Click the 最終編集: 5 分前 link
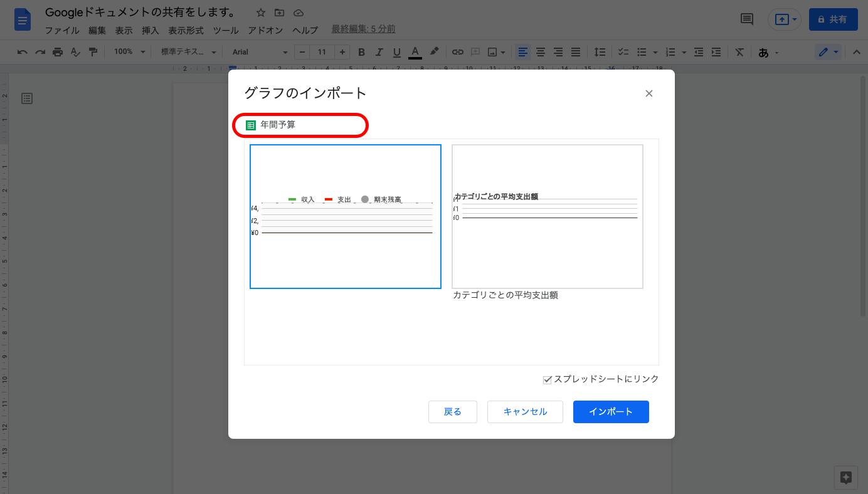Viewport: 868px width, 494px height. (363, 29)
